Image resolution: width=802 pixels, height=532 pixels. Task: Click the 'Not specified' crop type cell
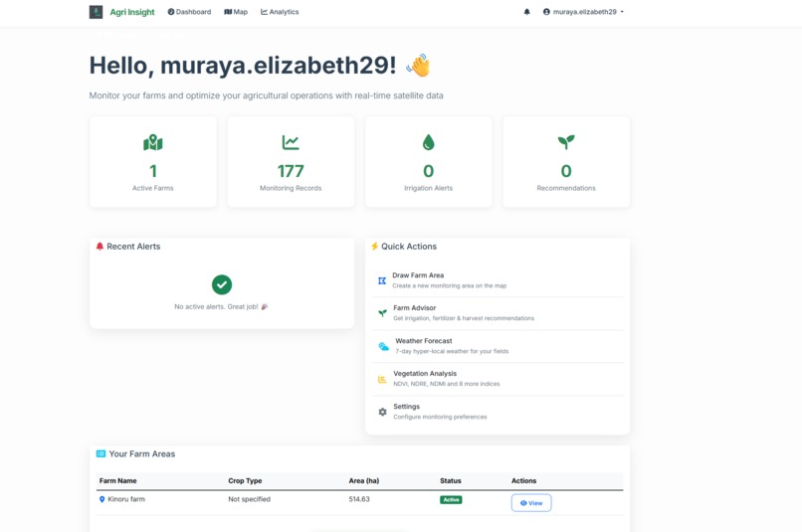coord(249,499)
